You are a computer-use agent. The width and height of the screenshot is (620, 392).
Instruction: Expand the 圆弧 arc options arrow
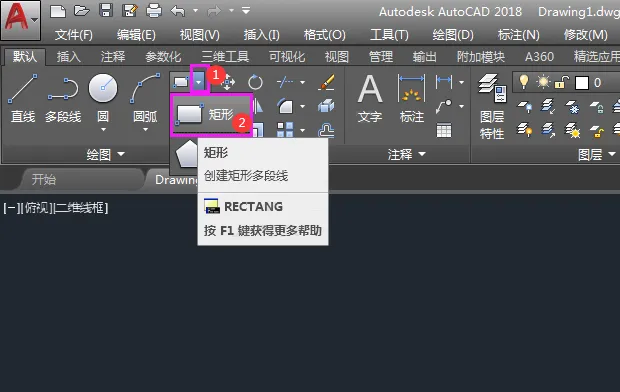coord(146,129)
